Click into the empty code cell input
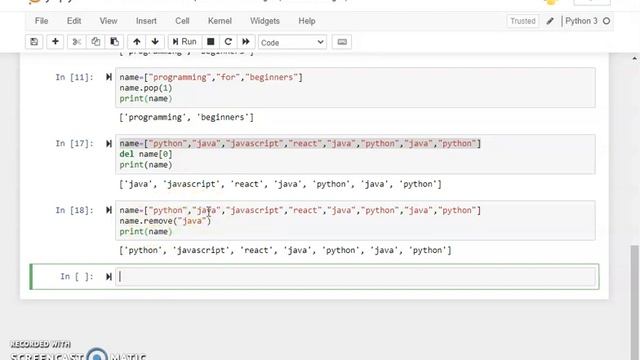The height and width of the screenshot is (360, 640). 355,277
